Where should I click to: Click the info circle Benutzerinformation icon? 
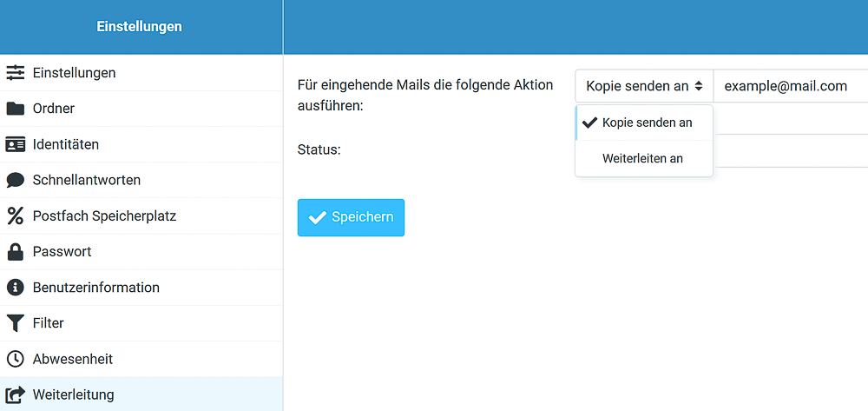(x=16, y=288)
